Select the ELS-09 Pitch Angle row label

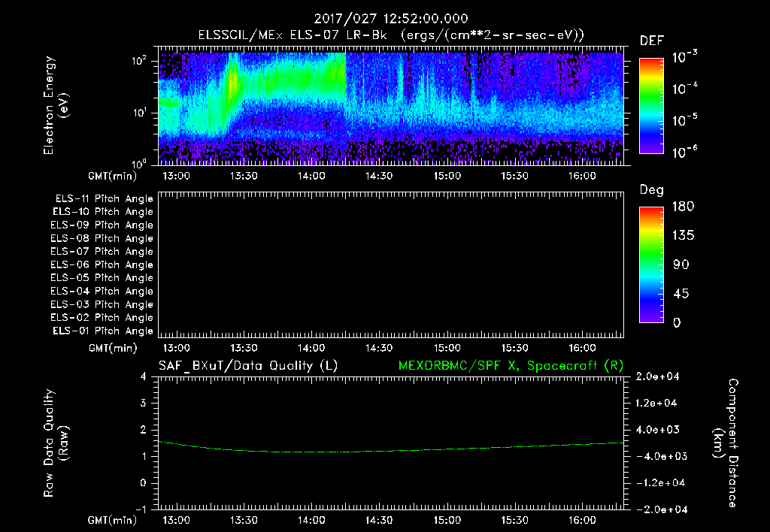pos(102,225)
